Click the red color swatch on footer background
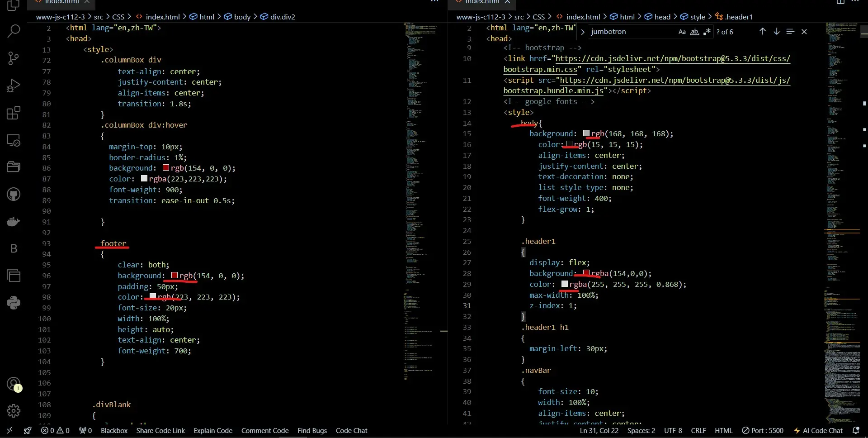The height and width of the screenshot is (438, 868). point(175,276)
